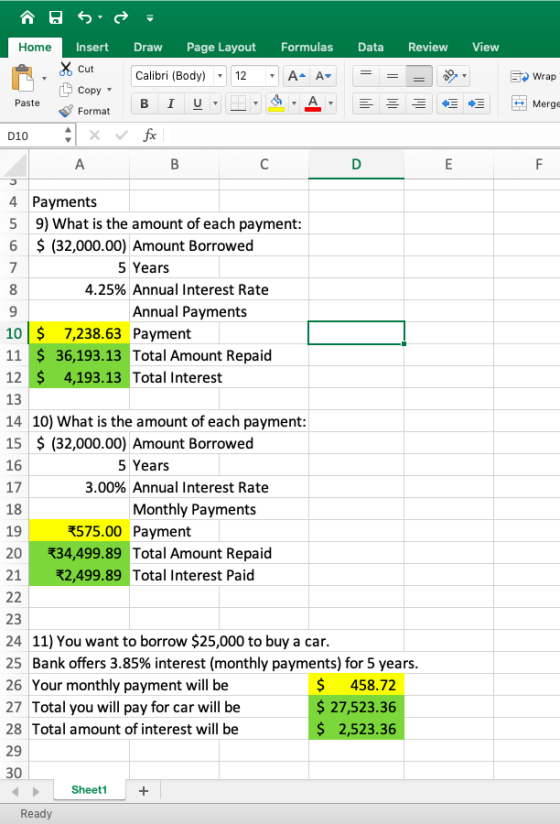Open the Undo history dropdown arrow
This screenshot has height=824, width=560.
[x=100, y=18]
